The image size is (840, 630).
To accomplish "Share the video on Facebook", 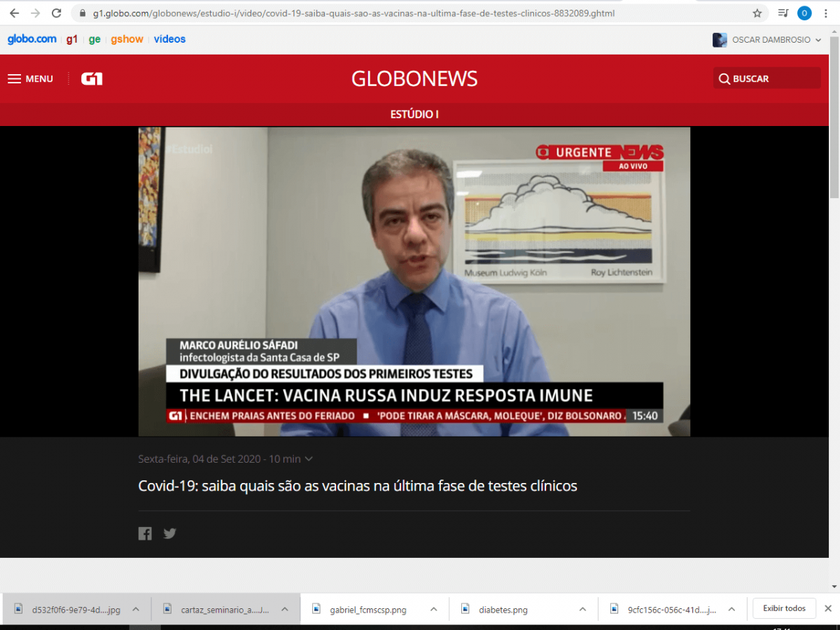I will point(145,533).
